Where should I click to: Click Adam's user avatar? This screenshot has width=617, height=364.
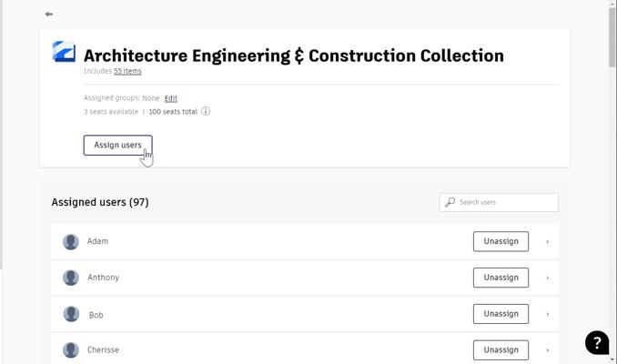pos(71,242)
